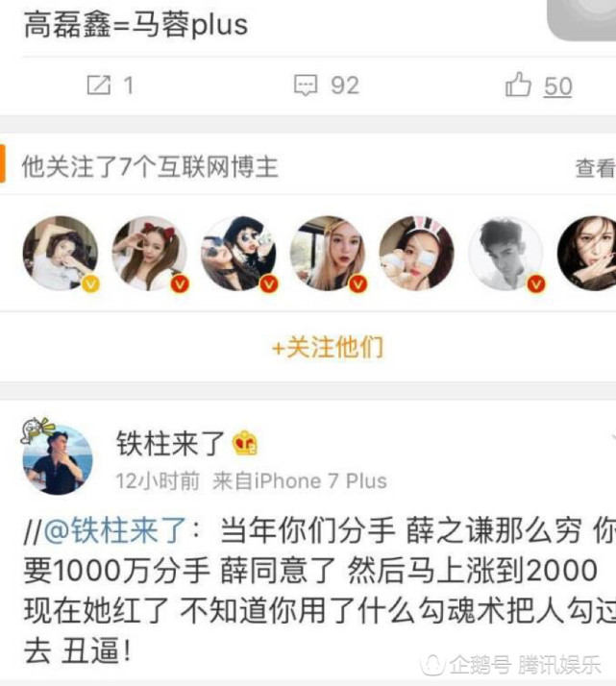
Task: Open avatar with bunny ears headband
Action: 416,253
